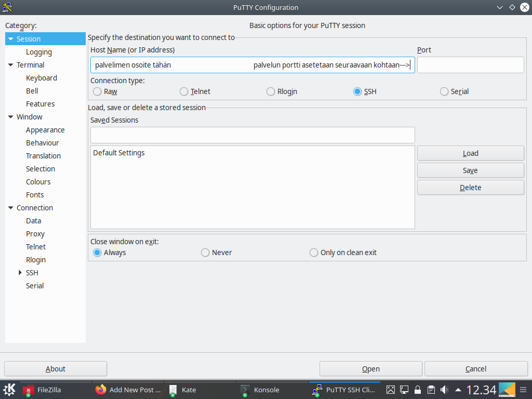This screenshot has width=532, height=399.
Task: Maximize the PuTTY Configuration window
Action: [x=512, y=7]
